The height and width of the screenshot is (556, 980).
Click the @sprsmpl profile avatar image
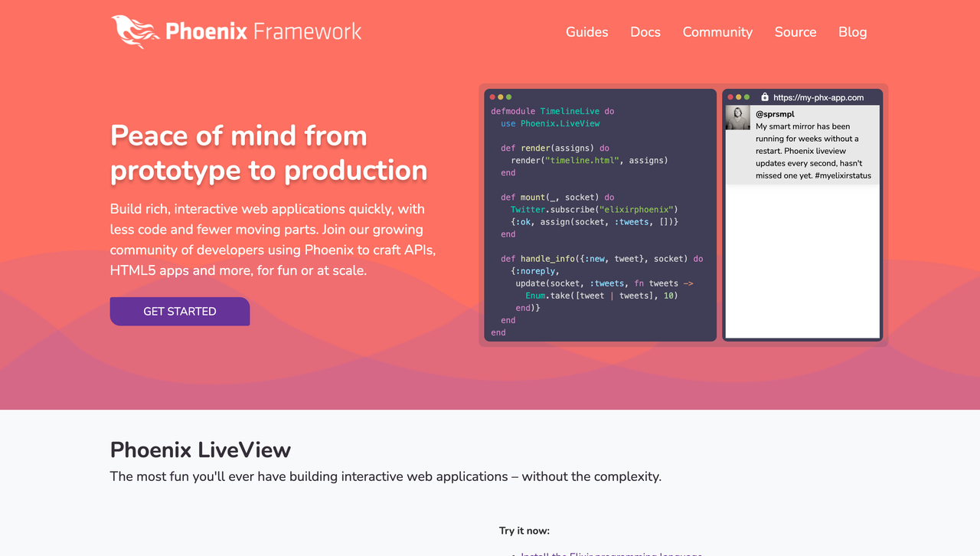(x=737, y=117)
